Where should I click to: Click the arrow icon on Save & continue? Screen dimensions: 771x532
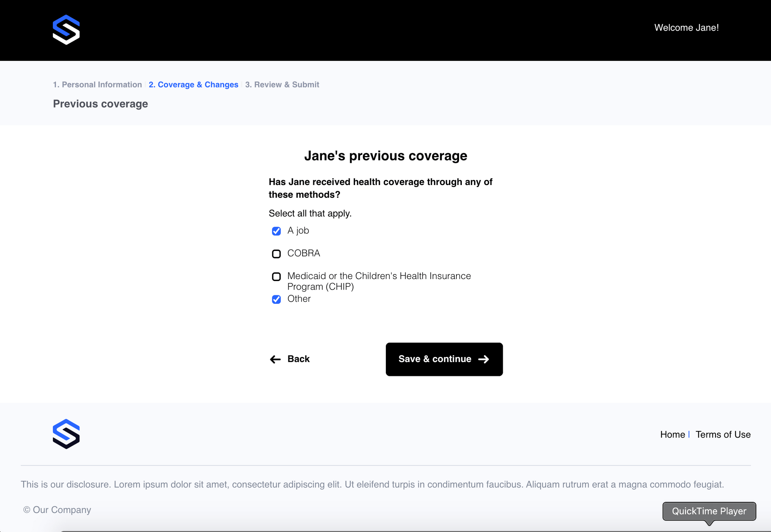483,359
